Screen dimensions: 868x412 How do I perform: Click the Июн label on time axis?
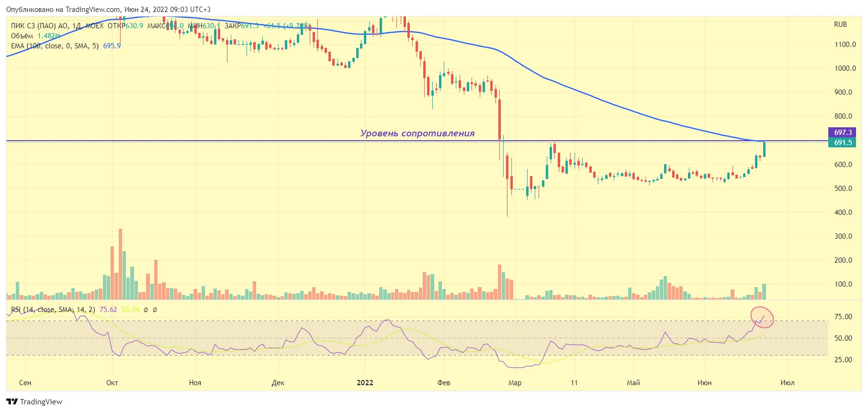(704, 383)
